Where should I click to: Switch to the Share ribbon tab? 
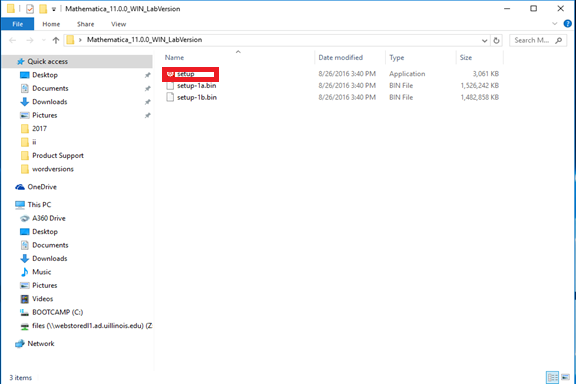tap(86, 24)
